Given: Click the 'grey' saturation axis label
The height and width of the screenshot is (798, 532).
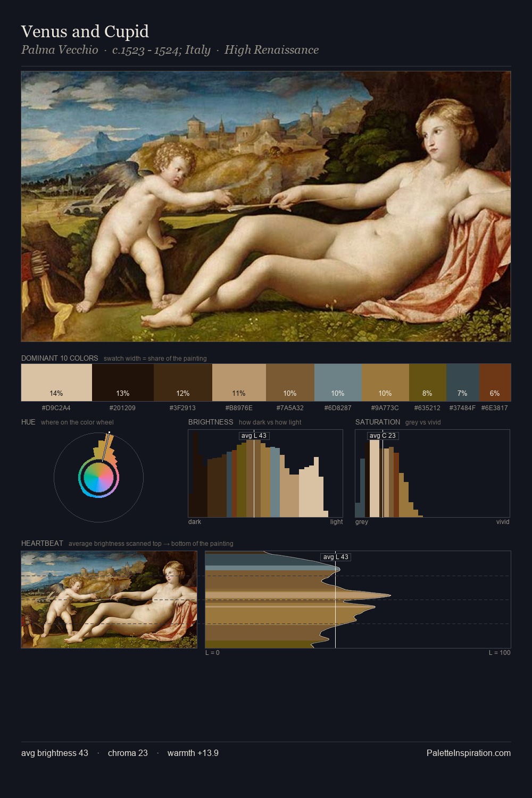Looking at the screenshot, I should [362, 522].
